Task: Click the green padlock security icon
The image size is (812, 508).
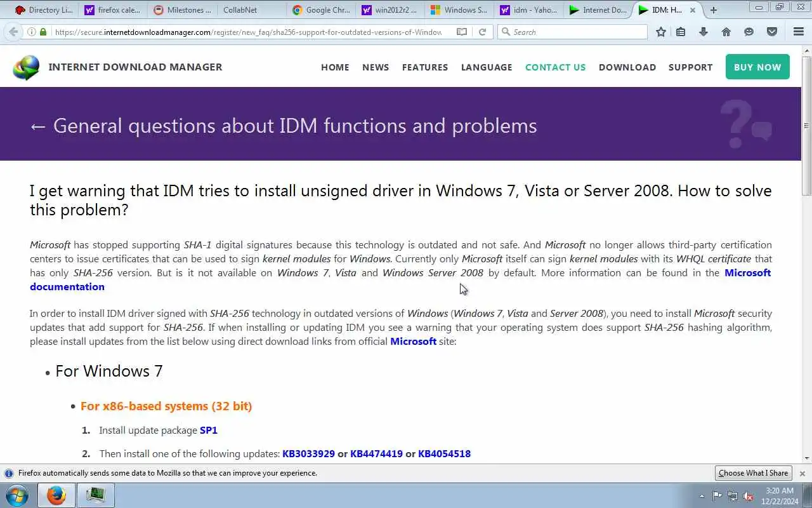Action: click(x=43, y=32)
